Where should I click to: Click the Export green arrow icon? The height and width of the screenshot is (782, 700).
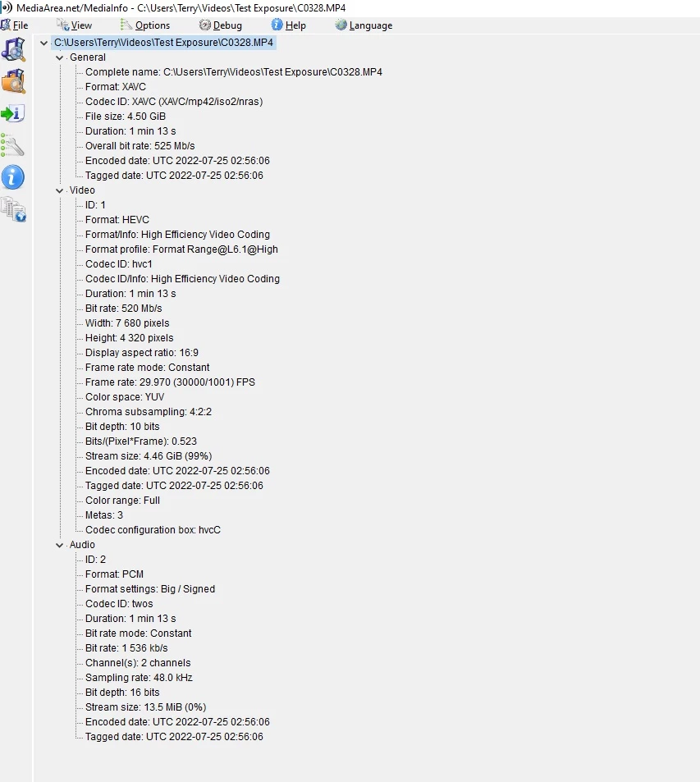[x=13, y=114]
